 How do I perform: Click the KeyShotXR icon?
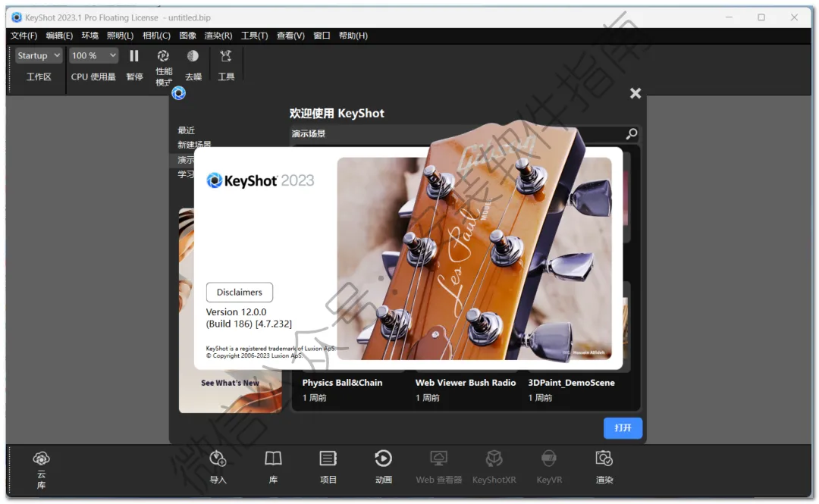click(494, 459)
